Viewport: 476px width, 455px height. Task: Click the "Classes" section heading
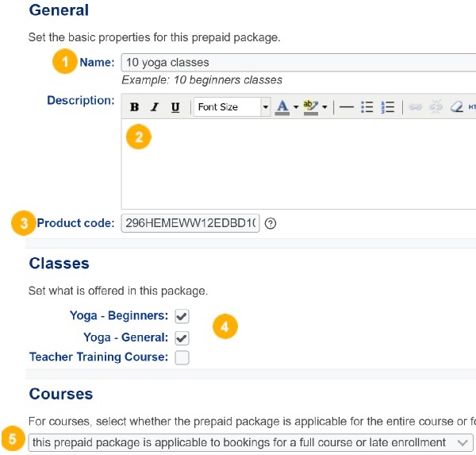(x=59, y=263)
